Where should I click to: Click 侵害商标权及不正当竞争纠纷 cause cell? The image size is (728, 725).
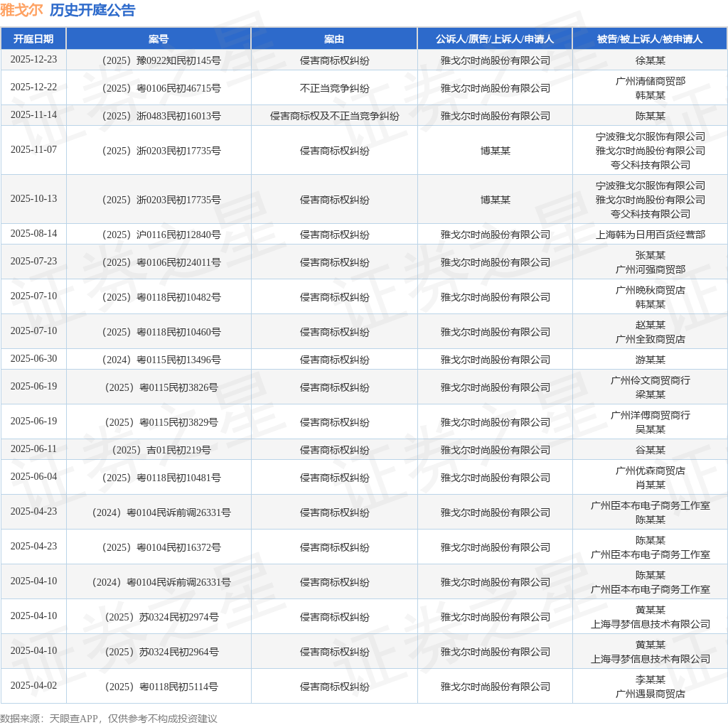click(334, 116)
